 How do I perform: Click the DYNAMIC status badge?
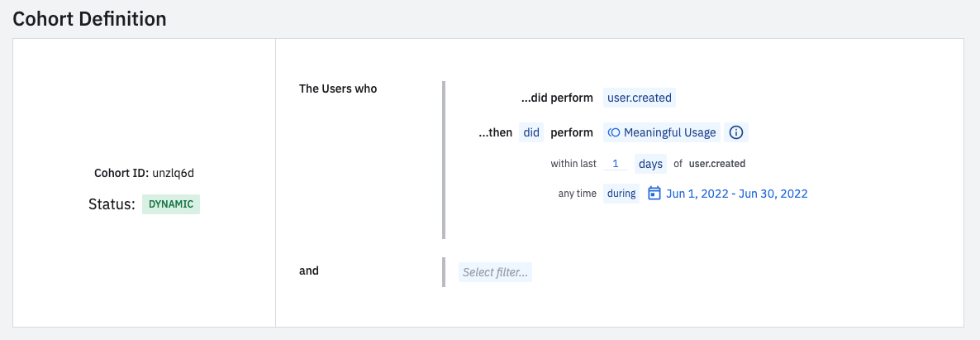pos(171,204)
